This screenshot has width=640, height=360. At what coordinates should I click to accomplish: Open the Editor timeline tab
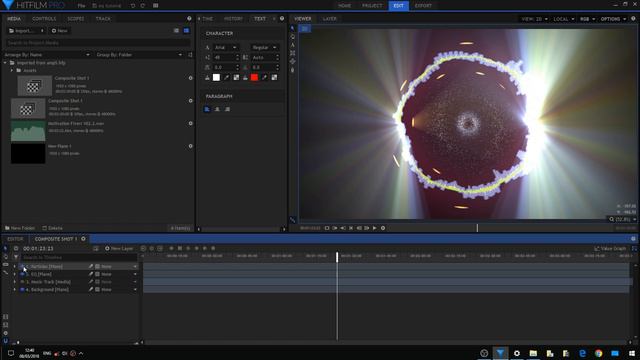(15, 239)
